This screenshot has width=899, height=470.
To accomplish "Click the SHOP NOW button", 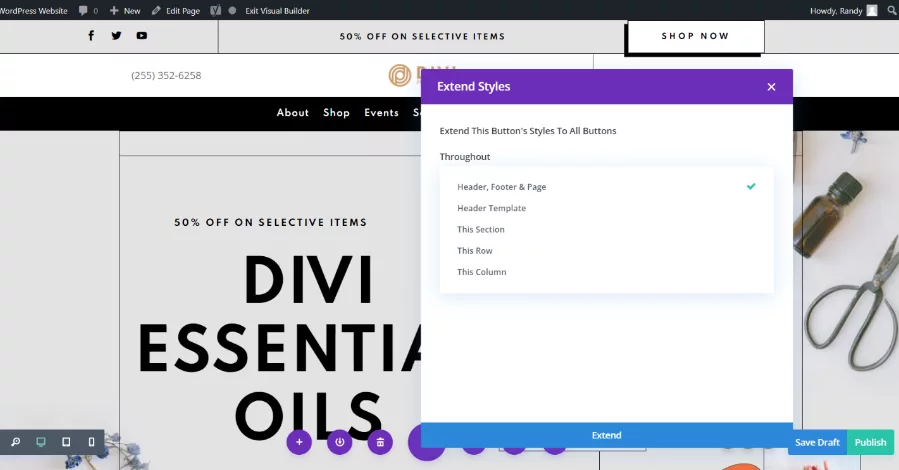I will (695, 36).
